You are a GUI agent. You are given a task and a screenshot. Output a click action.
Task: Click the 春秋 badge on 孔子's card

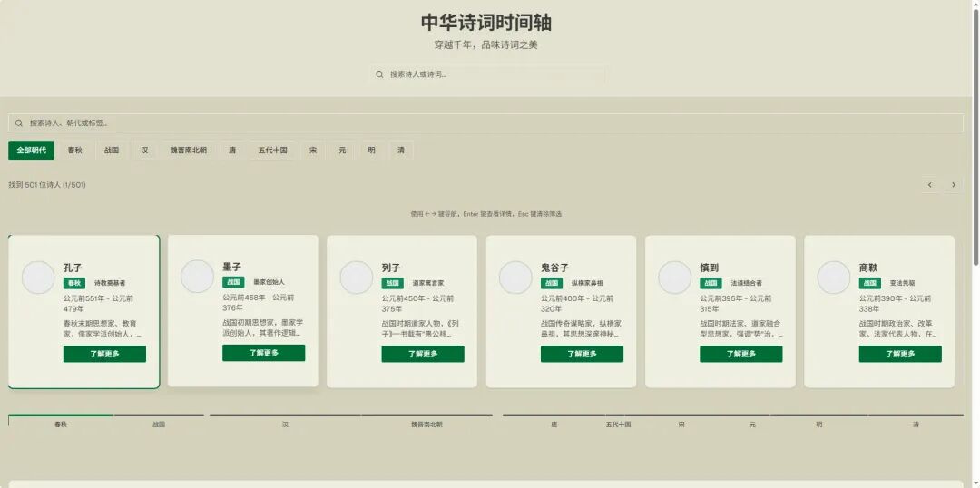pos(74,283)
